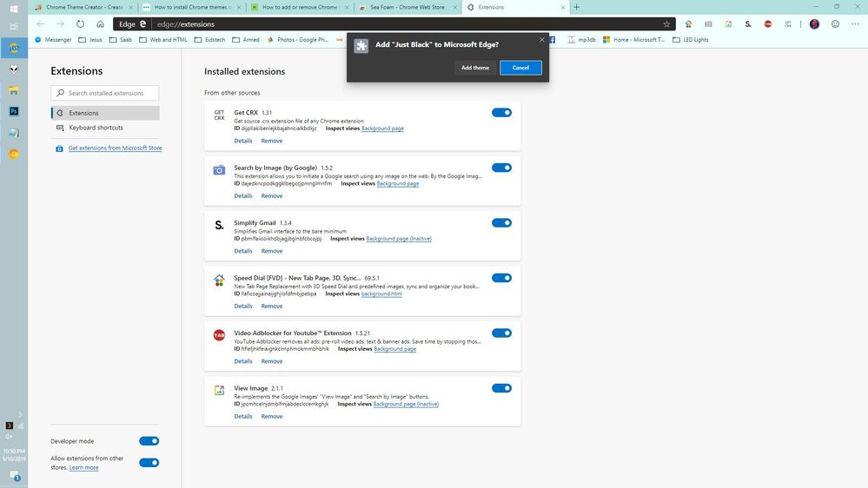This screenshot has width=868, height=488.
Task: Click the Search installed extensions field
Action: pyautogui.click(x=104, y=93)
